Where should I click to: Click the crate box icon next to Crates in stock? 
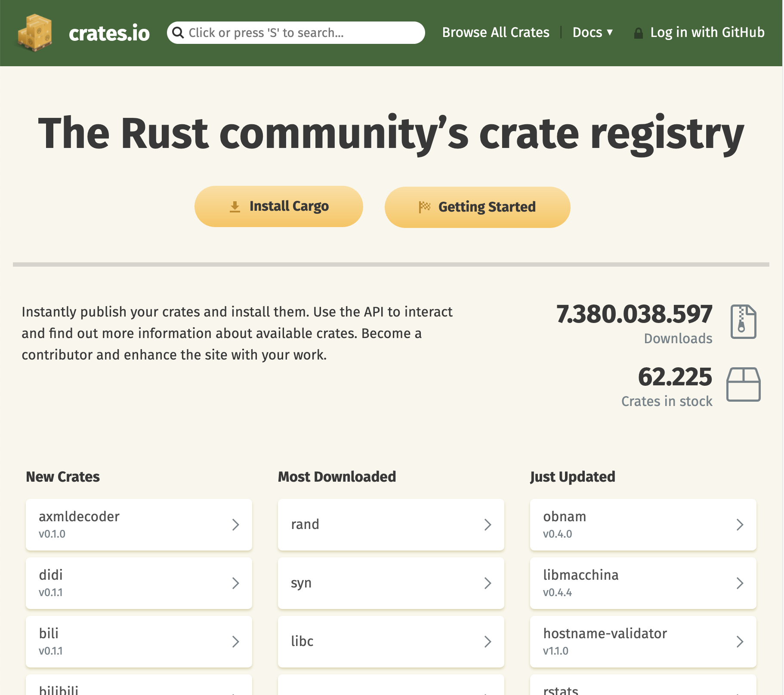tap(744, 384)
